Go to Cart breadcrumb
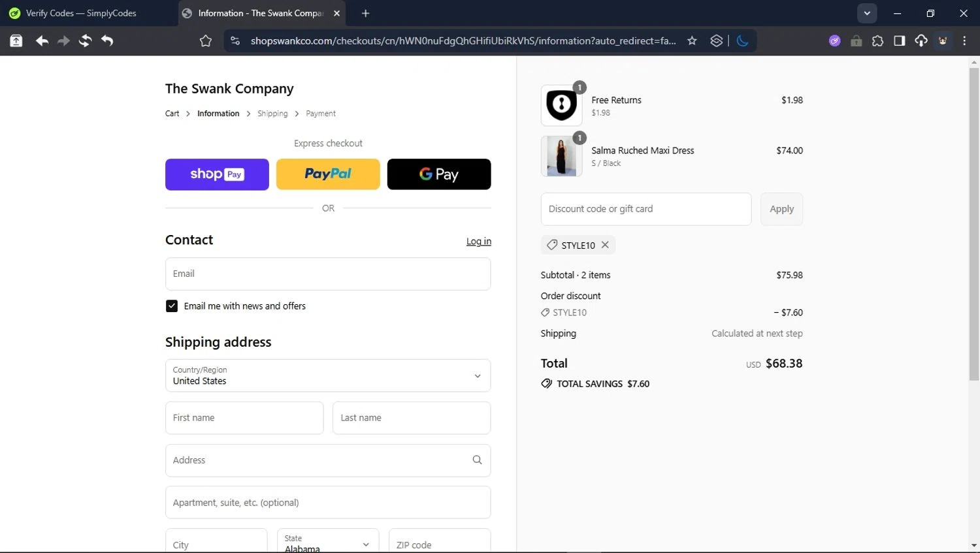980x553 pixels. click(172, 114)
